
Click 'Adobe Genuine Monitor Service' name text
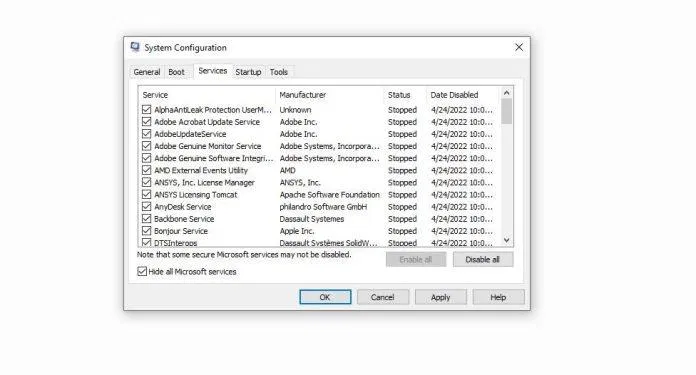click(207, 146)
